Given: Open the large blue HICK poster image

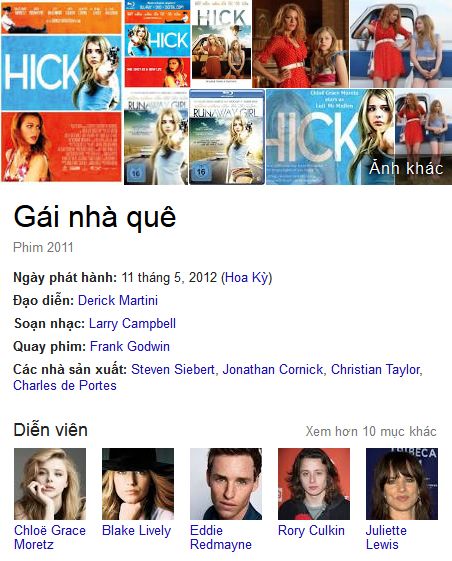Looking at the screenshot, I should [x=62, y=73].
